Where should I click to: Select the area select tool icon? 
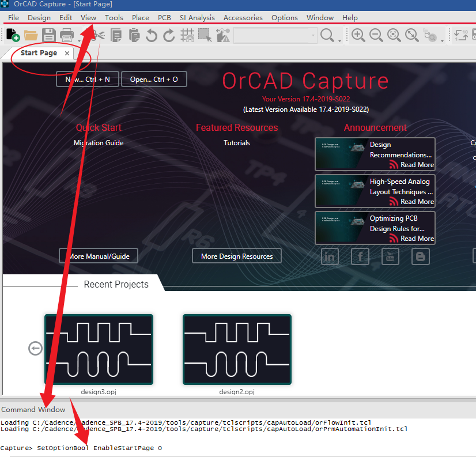[x=205, y=35]
